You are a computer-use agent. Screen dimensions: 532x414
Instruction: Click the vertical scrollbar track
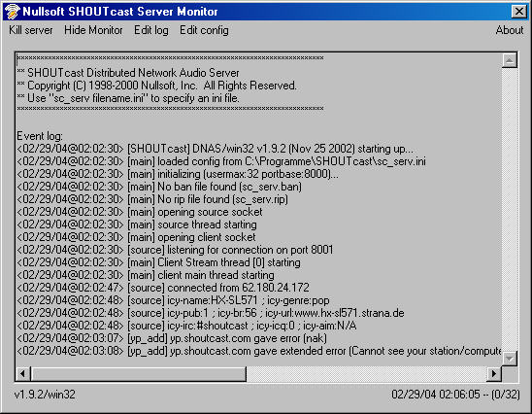click(510, 209)
